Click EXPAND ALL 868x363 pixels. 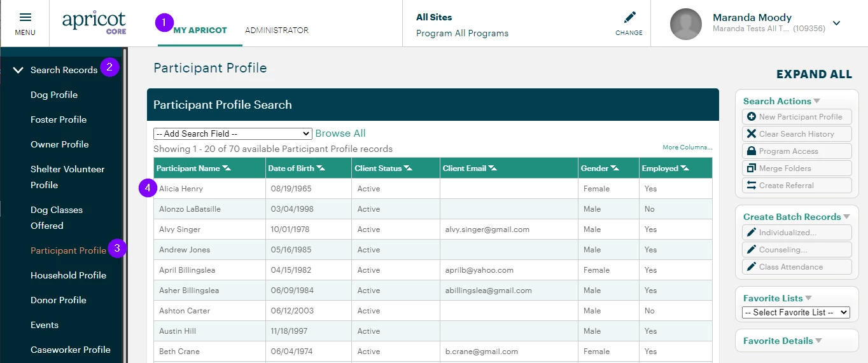pyautogui.click(x=814, y=74)
